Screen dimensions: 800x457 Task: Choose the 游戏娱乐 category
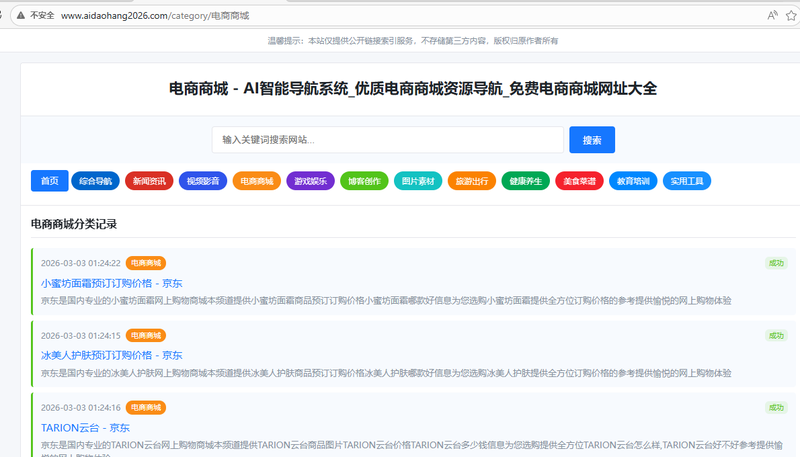310,181
